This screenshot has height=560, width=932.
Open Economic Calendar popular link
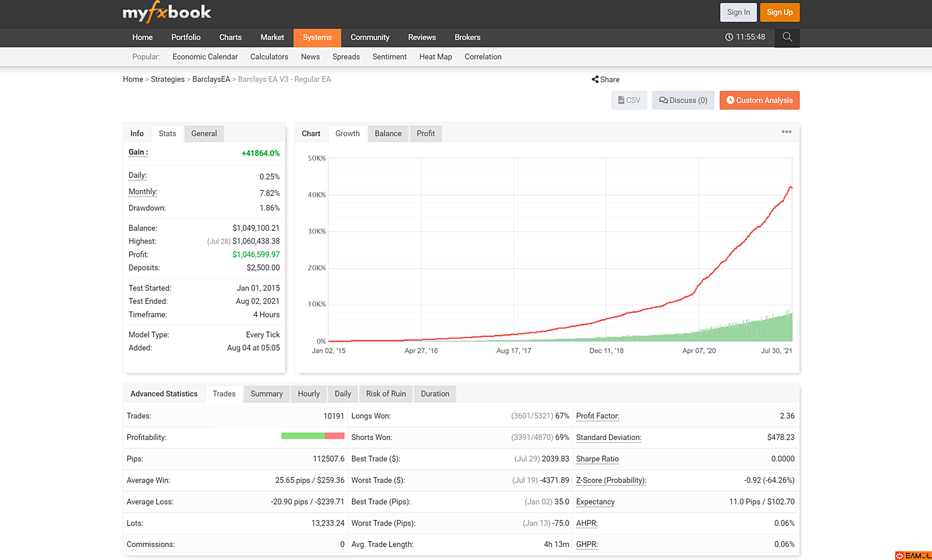click(x=205, y=57)
